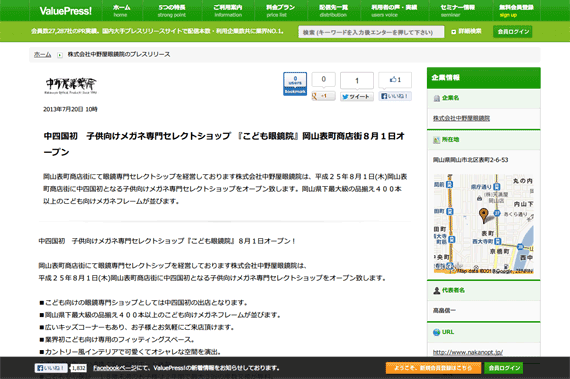The height and width of the screenshot is (379, 570).
Task: Click the Google +1 button
Action: [x=324, y=96]
